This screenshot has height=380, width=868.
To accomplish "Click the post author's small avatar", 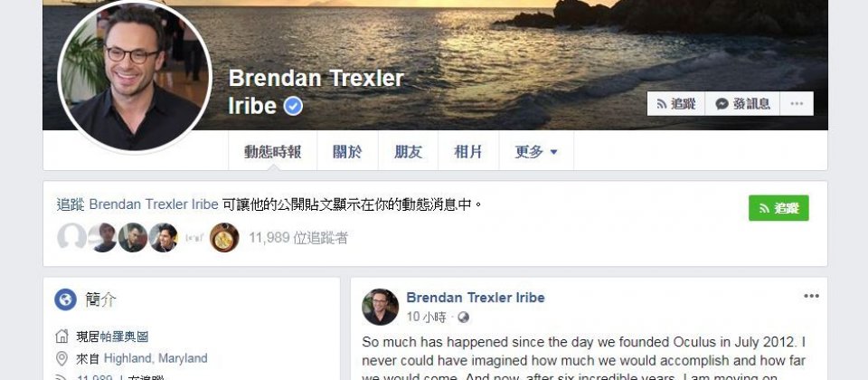I will 381,307.
